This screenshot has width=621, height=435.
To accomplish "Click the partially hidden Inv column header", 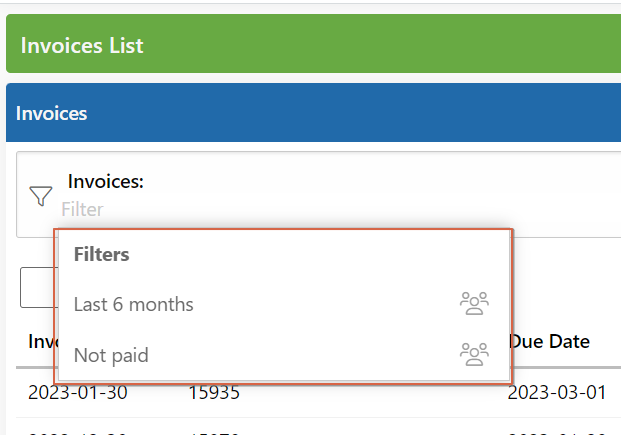I will [43, 342].
